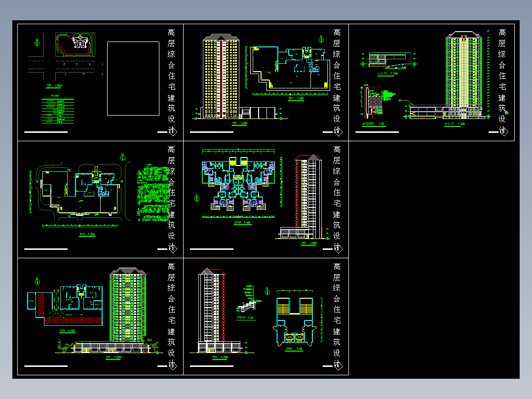This screenshot has width=532, height=399.
Task: Select the yellow front elevation tower with the red center stripe
Action: click(x=221, y=77)
